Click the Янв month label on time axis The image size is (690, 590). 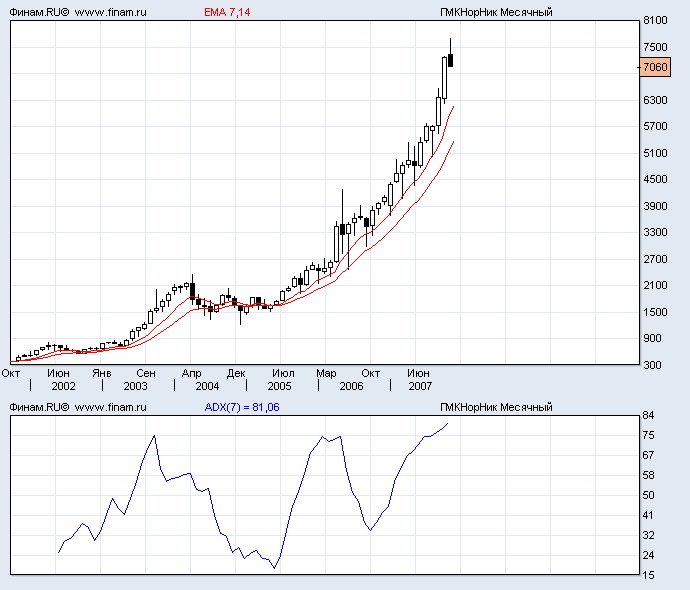click(x=101, y=373)
